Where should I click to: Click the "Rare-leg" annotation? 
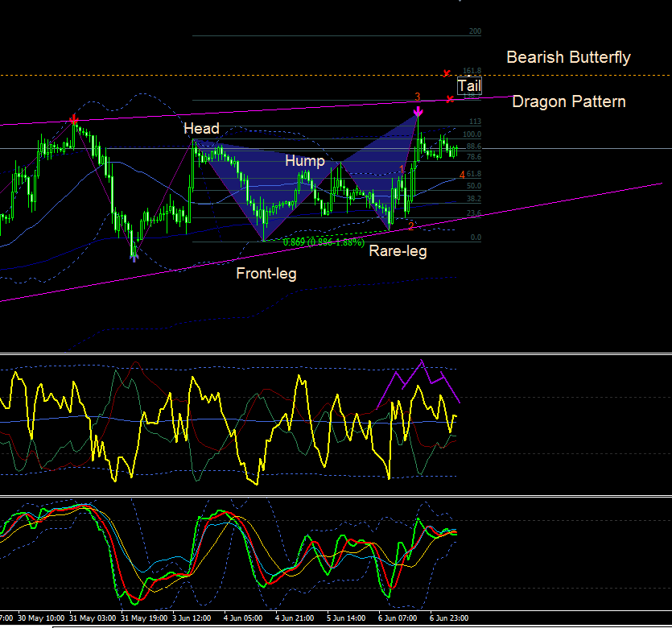pyautogui.click(x=398, y=251)
